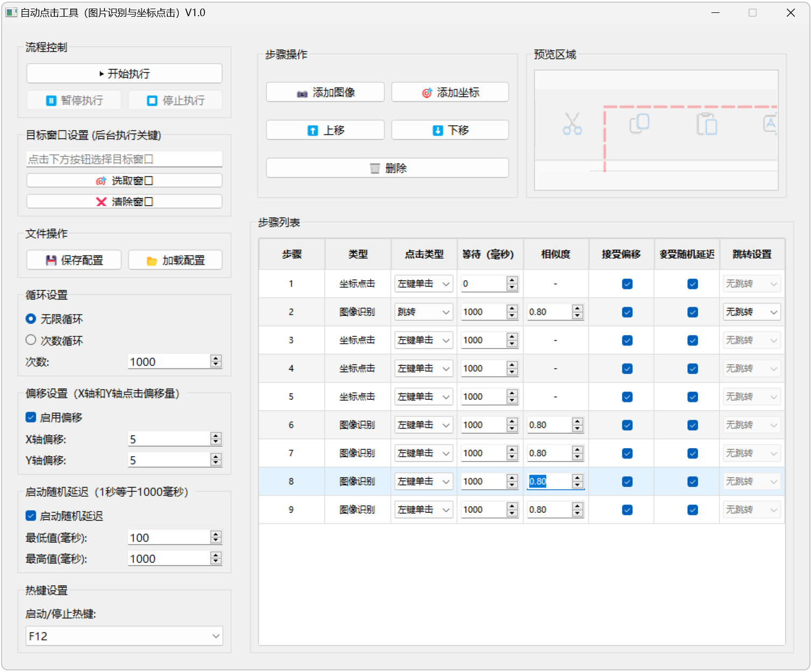
Task: Decrease 次数 with its down arrow
Action: 216,365
